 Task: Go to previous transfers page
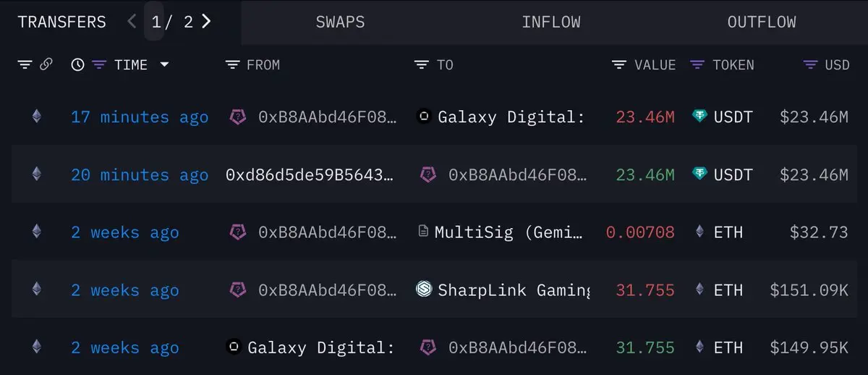(131, 21)
